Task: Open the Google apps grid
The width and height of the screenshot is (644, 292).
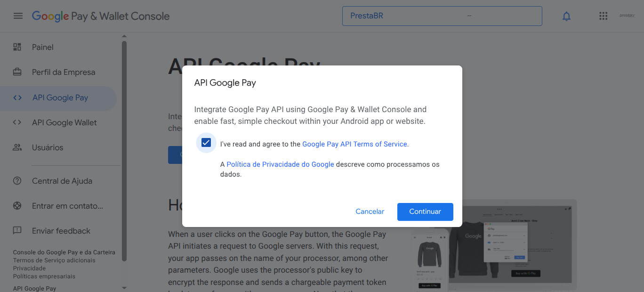Action: click(x=603, y=16)
